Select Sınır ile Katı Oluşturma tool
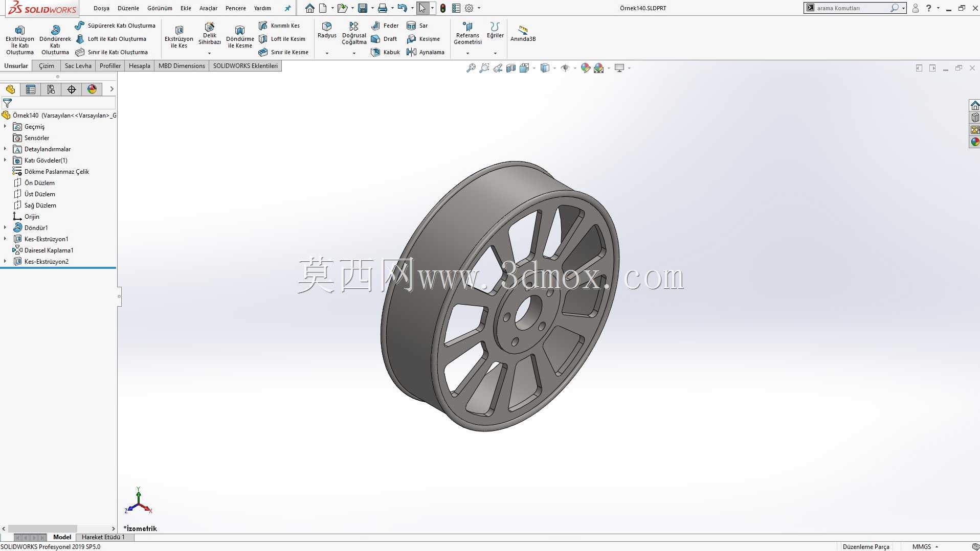The width and height of the screenshot is (980, 551). 112,52
